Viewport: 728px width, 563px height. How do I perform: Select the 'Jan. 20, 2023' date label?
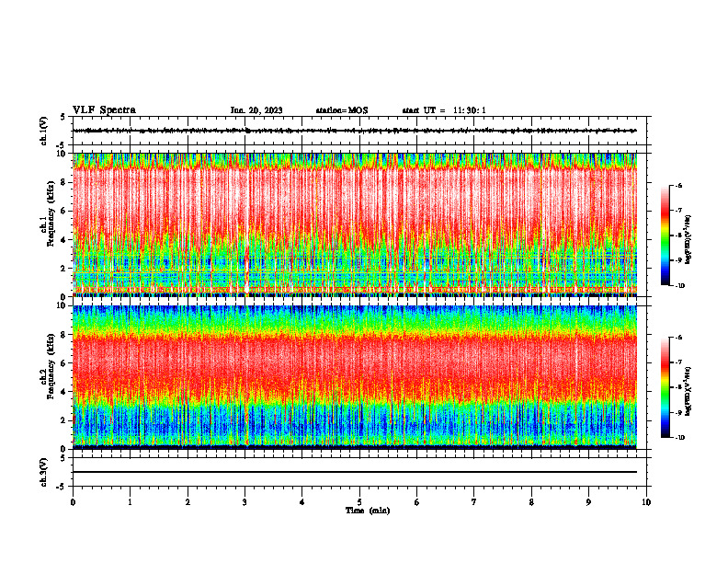coord(256,110)
